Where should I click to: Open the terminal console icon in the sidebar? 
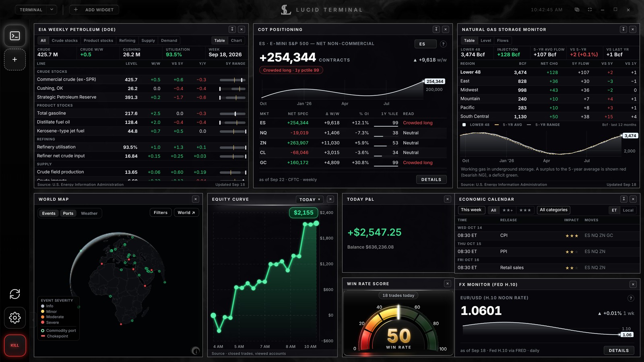[x=15, y=36]
